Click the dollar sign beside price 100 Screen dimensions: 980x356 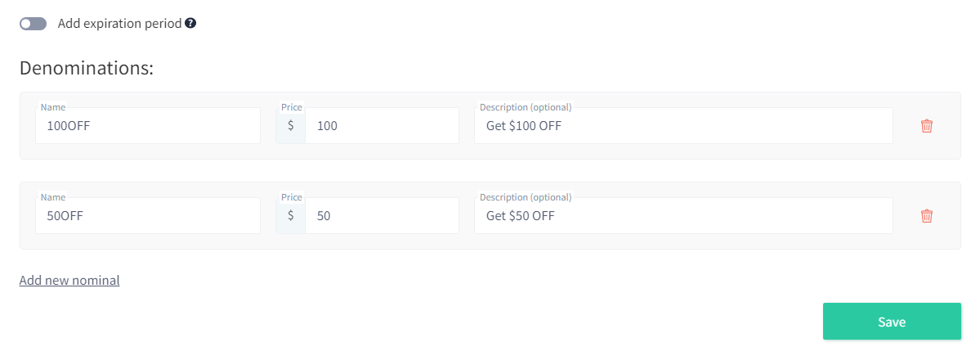(x=291, y=126)
